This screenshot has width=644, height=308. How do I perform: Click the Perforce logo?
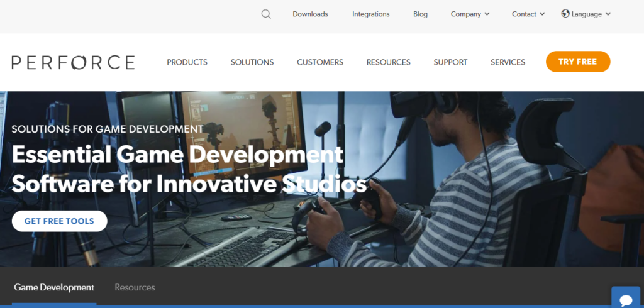coord(73,62)
